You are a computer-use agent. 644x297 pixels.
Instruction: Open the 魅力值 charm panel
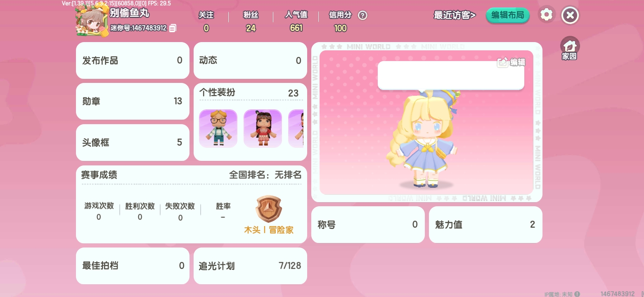pyautogui.click(x=485, y=224)
